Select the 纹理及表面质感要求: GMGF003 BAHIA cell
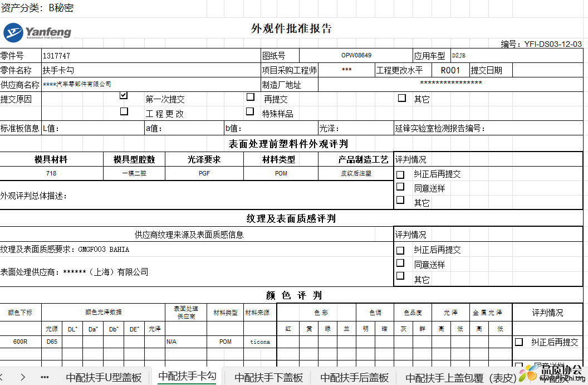588x385 pixels. [x=197, y=250]
